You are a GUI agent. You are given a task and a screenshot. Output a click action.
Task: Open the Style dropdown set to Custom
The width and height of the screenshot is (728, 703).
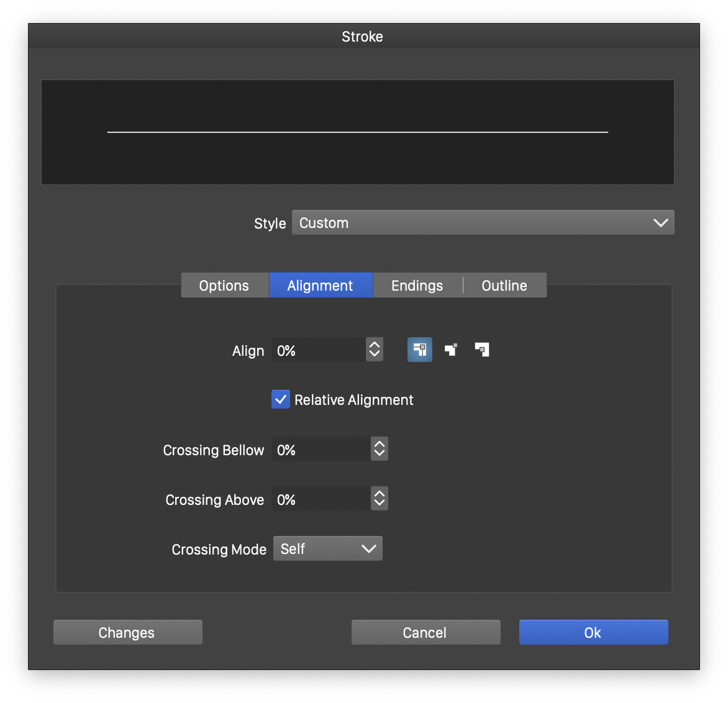[x=483, y=222]
